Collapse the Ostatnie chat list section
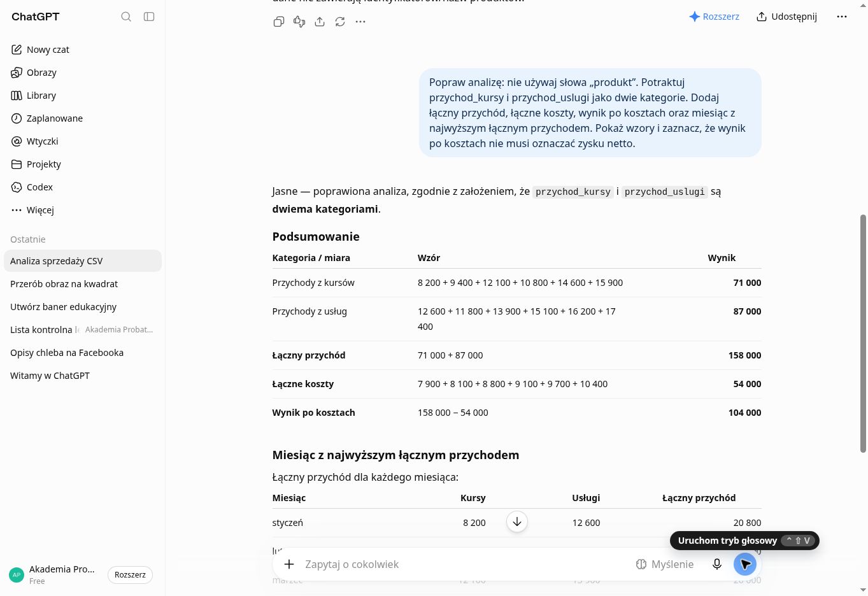 coord(28,239)
